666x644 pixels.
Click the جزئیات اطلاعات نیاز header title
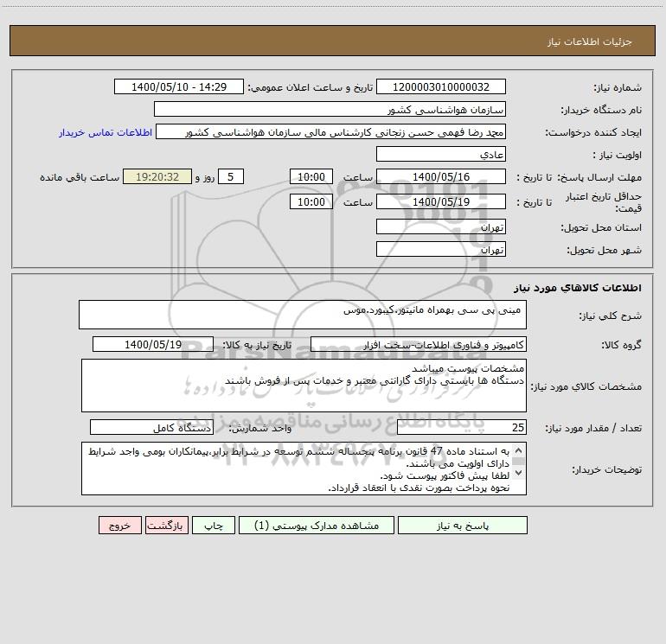589,41
